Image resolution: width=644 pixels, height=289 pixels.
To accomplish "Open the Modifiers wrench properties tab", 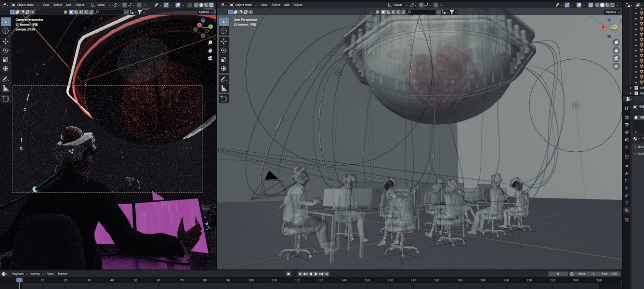I will (x=627, y=173).
